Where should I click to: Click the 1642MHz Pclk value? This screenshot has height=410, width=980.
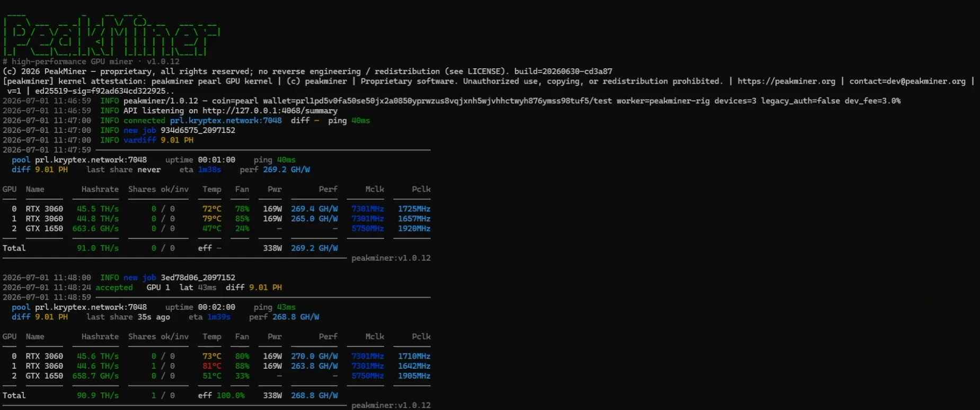[x=414, y=366]
